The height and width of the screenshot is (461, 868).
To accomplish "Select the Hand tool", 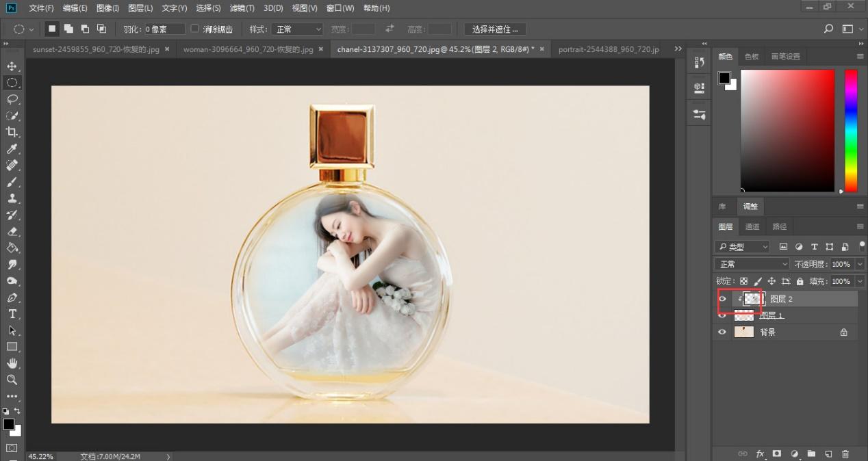I will (x=12, y=363).
